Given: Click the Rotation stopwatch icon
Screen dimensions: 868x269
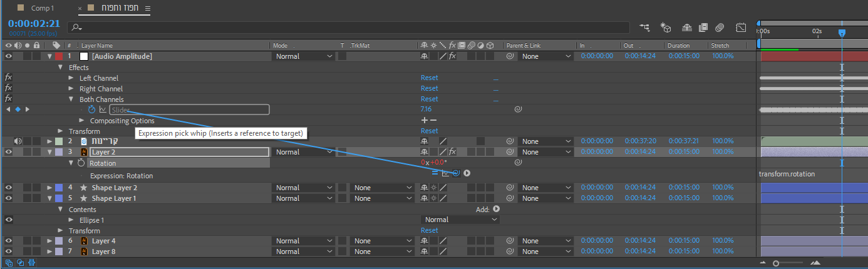Looking at the screenshot, I should click(x=81, y=163).
